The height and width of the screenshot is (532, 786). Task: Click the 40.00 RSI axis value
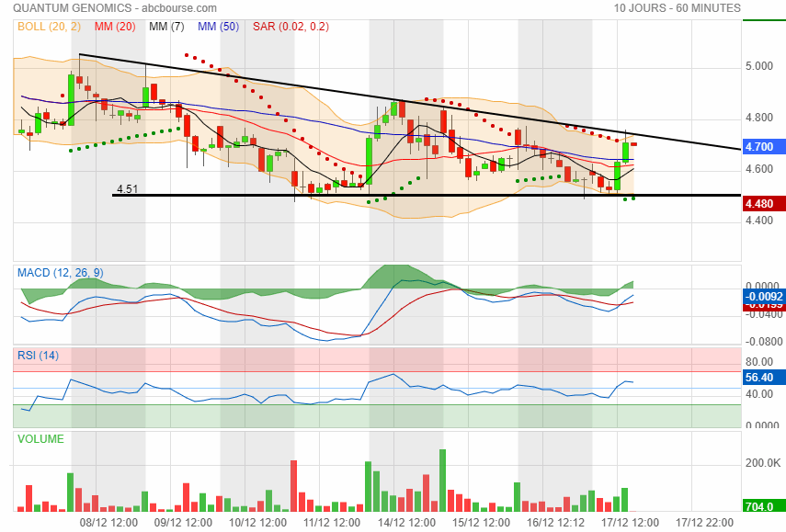click(759, 394)
